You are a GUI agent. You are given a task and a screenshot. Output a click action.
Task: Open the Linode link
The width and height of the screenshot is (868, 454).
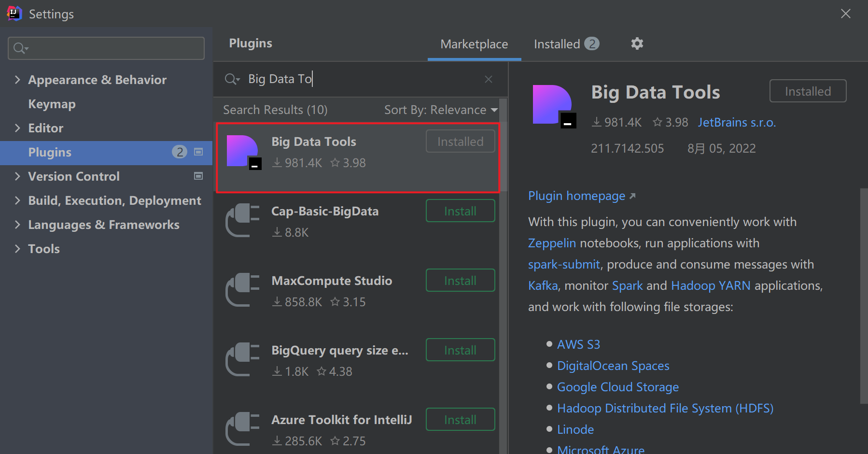pyautogui.click(x=575, y=429)
